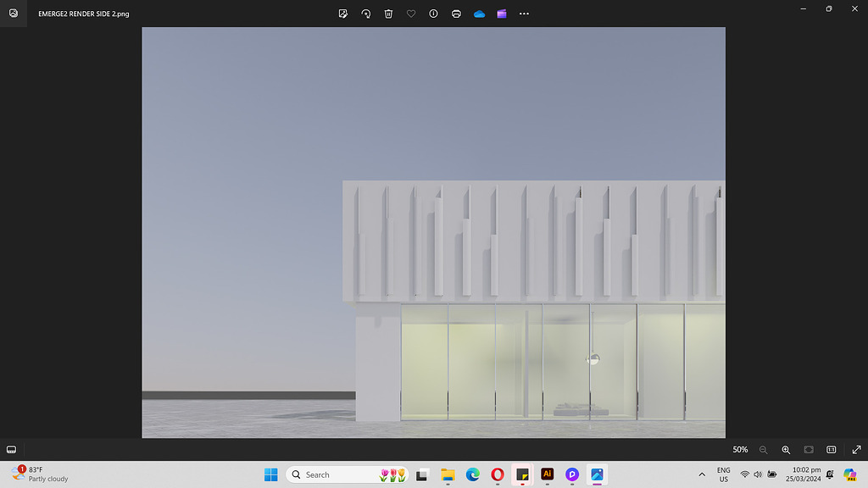This screenshot has width=868, height=488.
Task: Select the EMERGE2 RENDER SIDE 2.png tab
Action: point(82,14)
